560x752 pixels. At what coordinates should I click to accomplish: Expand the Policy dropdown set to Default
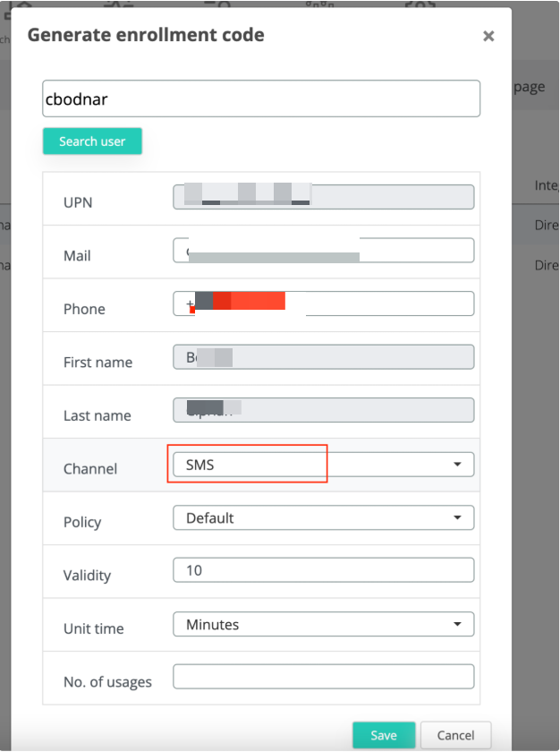tap(322, 517)
